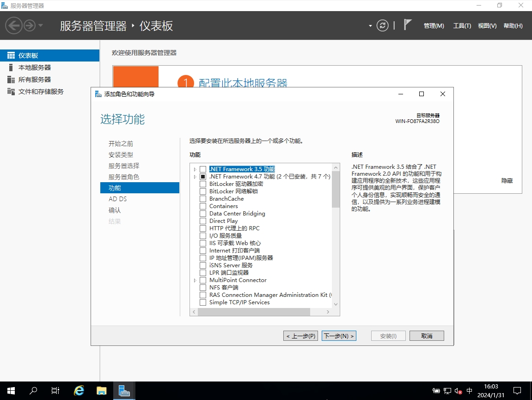Image resolution: width=532 pixels, height=400 pixels.
Task: Expand the MultiPoint Connector tree node
Action: pyautogui.click(x=195, y=280)
